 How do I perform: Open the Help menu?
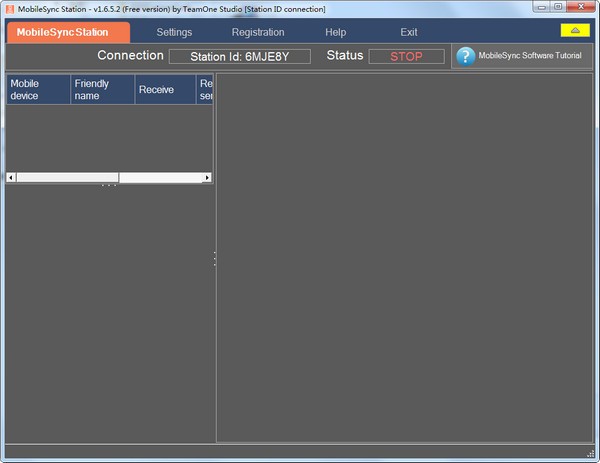[x=335, y=32]
